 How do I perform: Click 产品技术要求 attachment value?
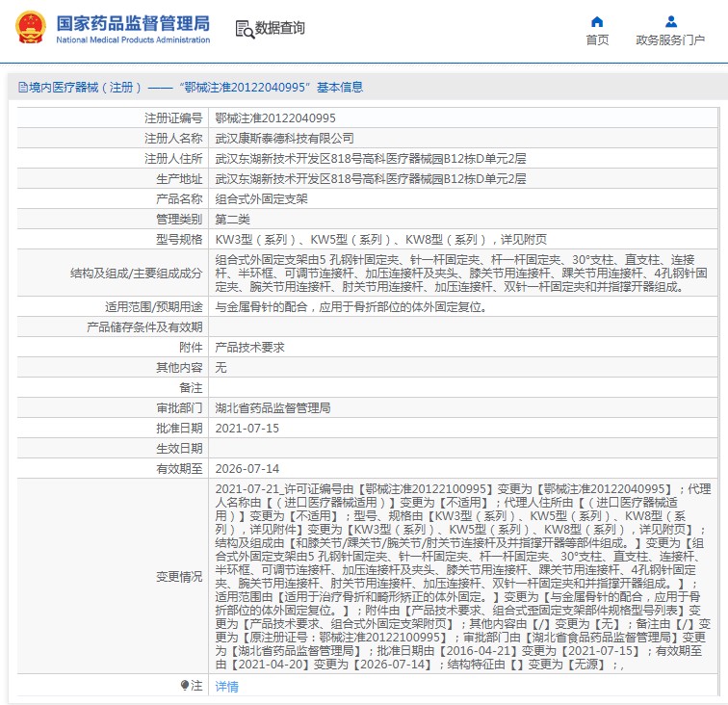(249, 348)
